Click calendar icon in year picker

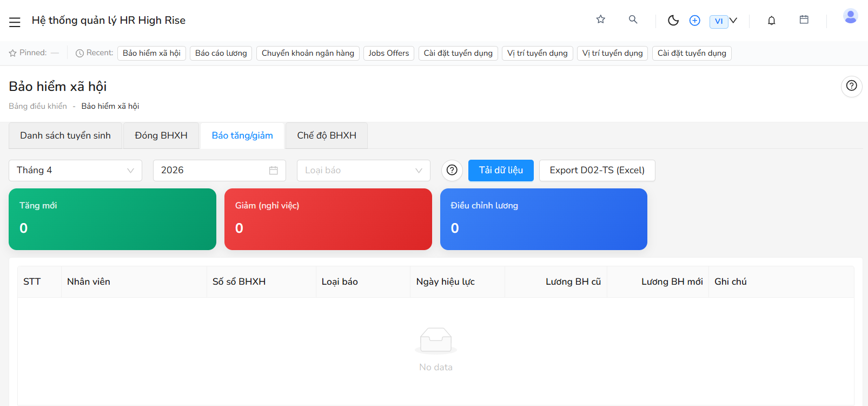click(x=274, y=171)
